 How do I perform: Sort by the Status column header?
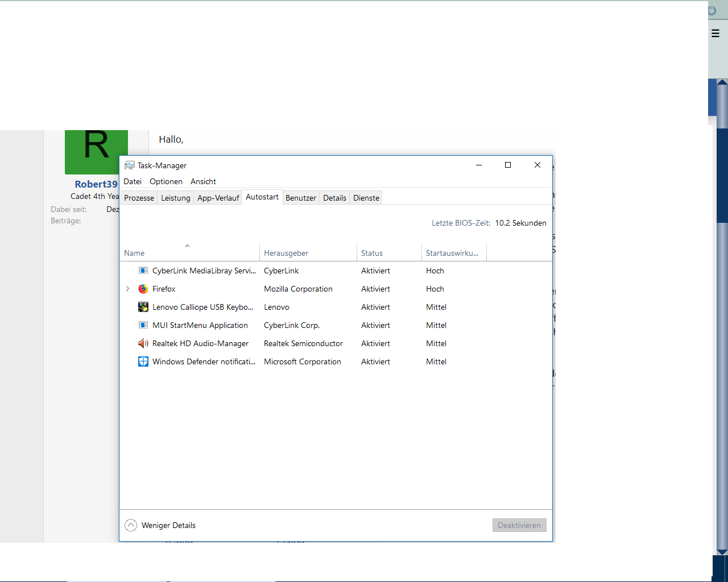click(x=389, y=253)
